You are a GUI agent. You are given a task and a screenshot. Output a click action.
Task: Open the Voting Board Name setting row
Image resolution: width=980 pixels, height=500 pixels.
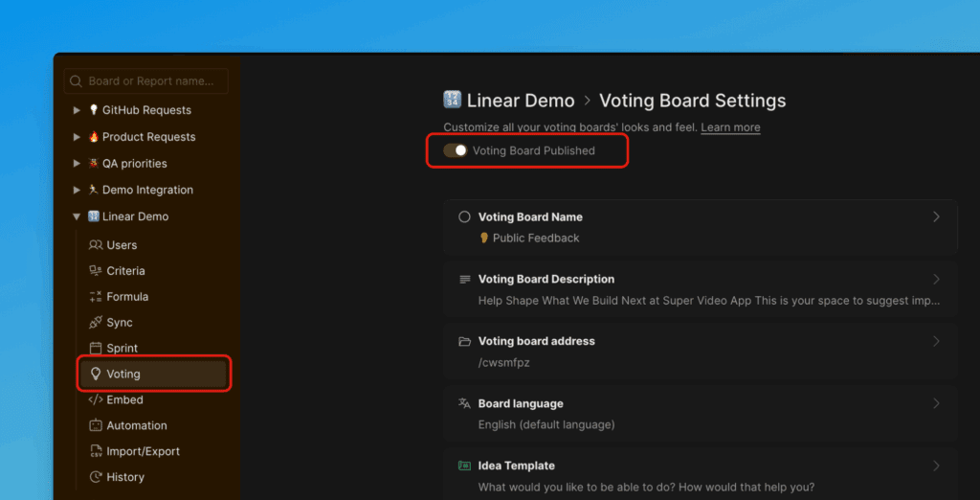pyautogui.click(x=700, y=227)
